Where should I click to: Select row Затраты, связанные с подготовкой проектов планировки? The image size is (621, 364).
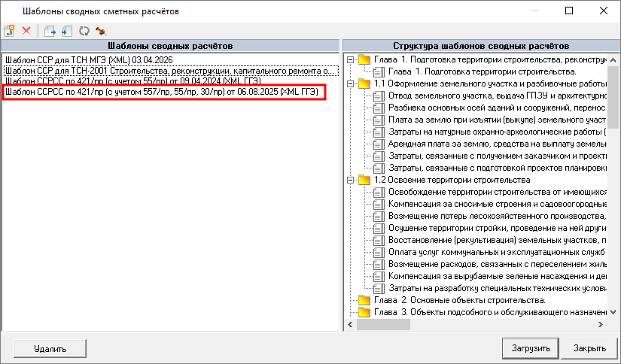coord(498,168)
